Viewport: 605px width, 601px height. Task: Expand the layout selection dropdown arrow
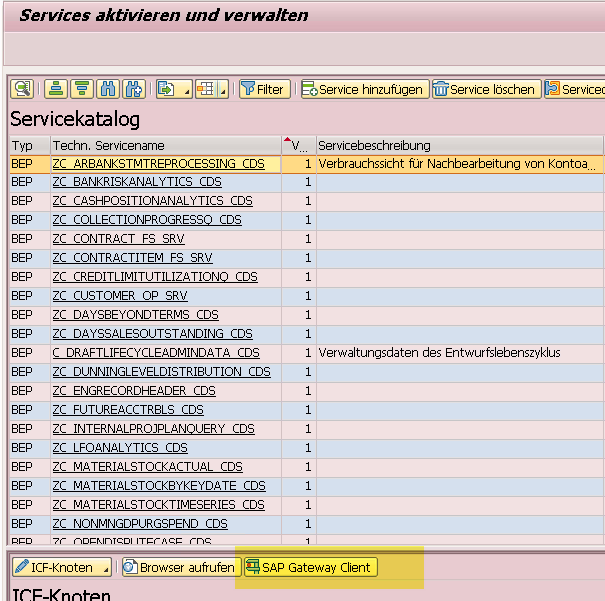223,90
